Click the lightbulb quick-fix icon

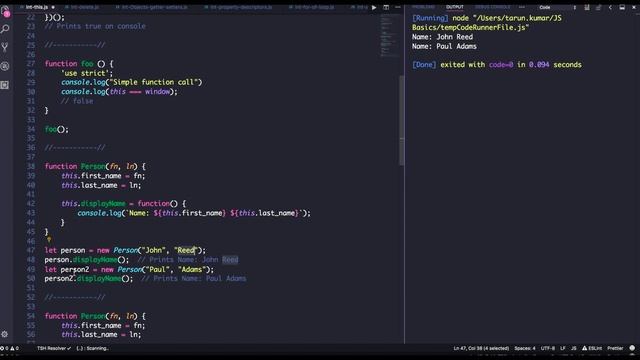point(49,240)
